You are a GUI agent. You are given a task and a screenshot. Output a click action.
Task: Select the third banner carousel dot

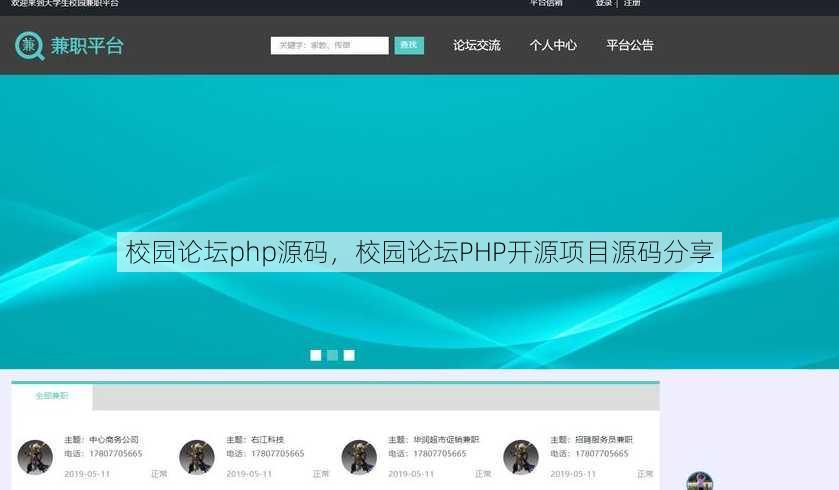pyautogui.click(x=349, y=355)
